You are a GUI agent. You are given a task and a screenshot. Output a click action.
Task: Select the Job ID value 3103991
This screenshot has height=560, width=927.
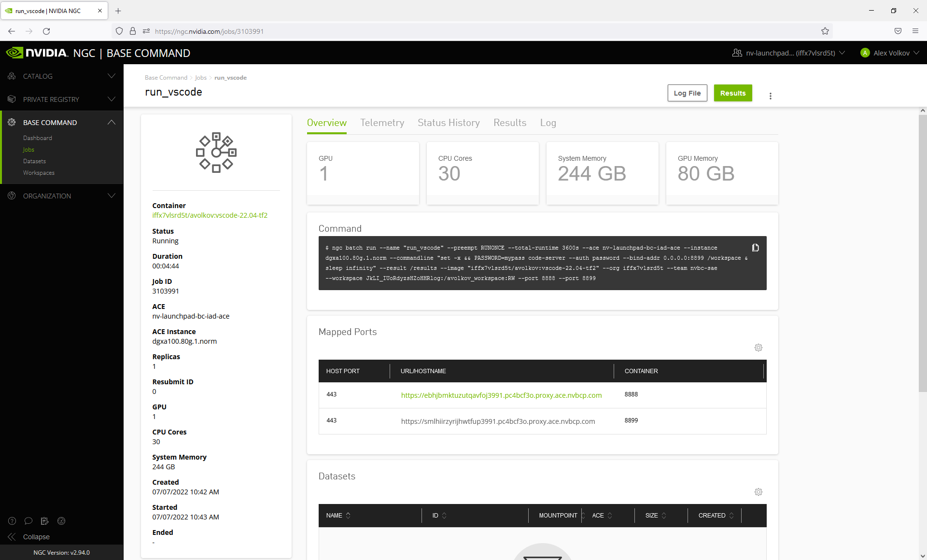[166, 291]
